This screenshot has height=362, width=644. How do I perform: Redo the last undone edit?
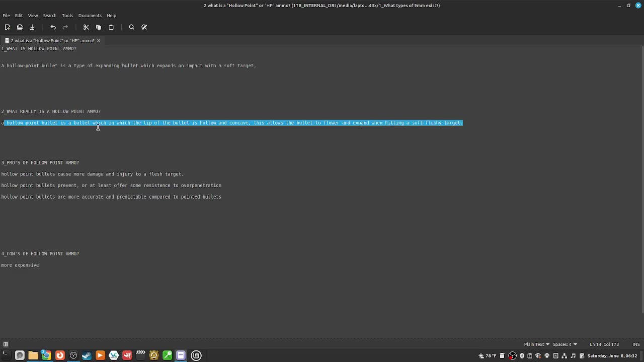click(x=65, y=27)
